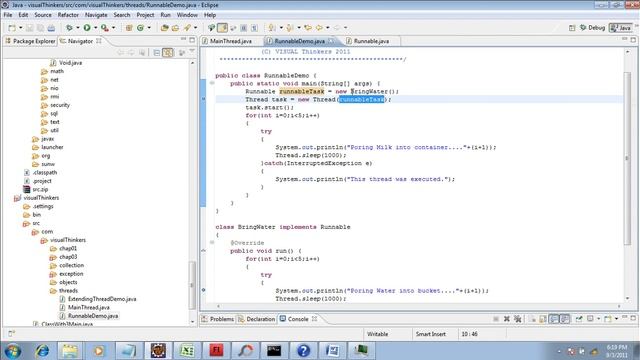Open dropdown beside the Debug bug icon

click(x=78, y=28)
